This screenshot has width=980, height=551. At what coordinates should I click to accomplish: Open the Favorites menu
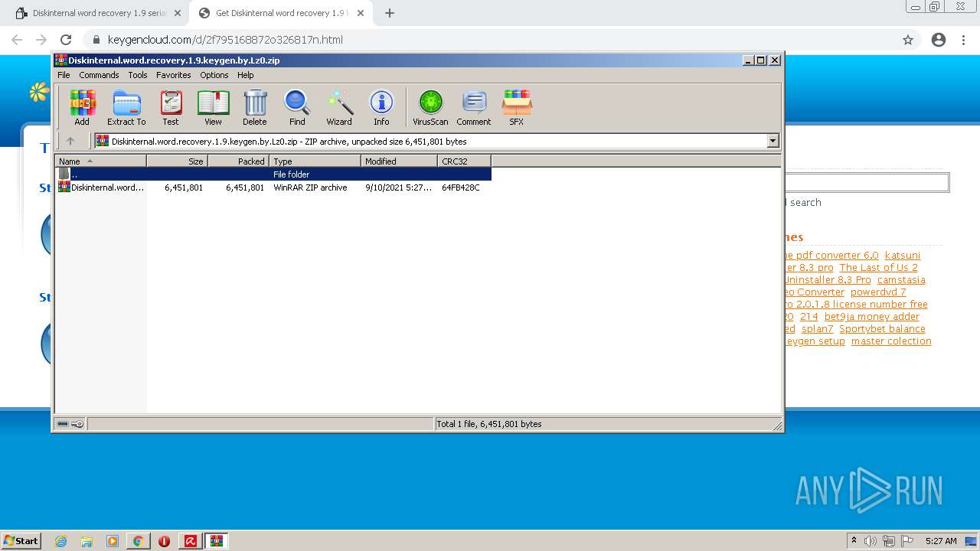174,75
